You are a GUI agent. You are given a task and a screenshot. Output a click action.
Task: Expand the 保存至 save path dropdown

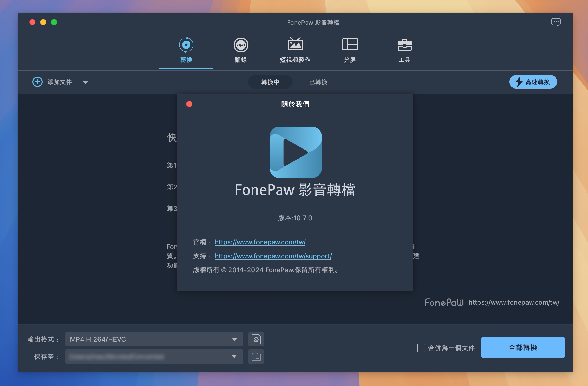coord(234,357)
